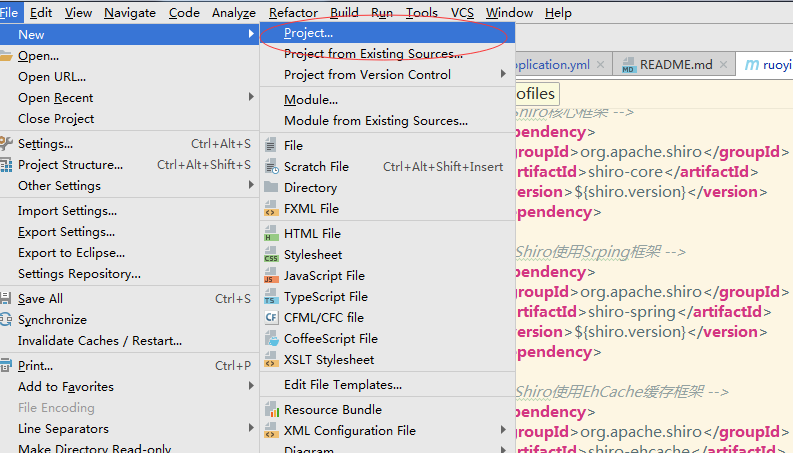Click the shiro-core artifactId text

(625, 172)
